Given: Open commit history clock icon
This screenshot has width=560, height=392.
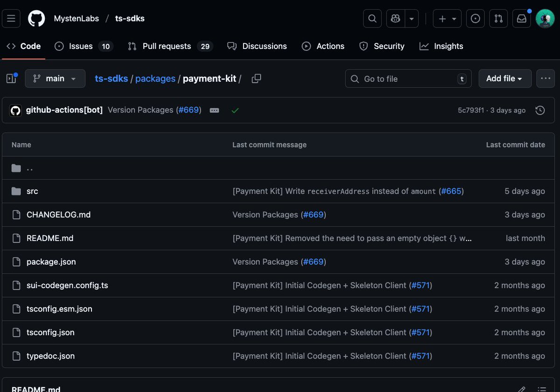Looking at the screenshot, I should (x=540, y=110).
